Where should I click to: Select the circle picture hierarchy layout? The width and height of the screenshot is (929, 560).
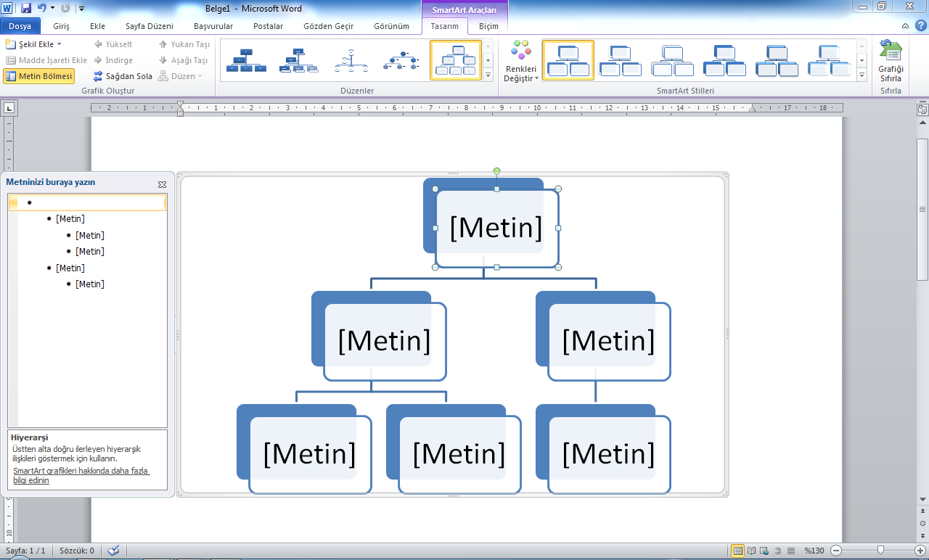tap(403, 60)
